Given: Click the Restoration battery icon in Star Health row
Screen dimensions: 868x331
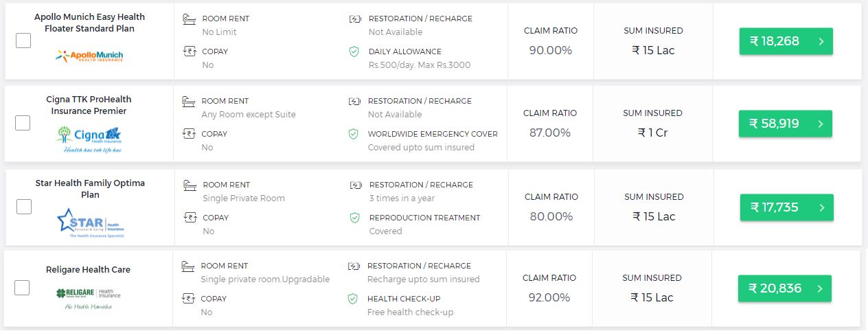Looking at the screenshot, I should pyautogui.click(x=356, y=185).
